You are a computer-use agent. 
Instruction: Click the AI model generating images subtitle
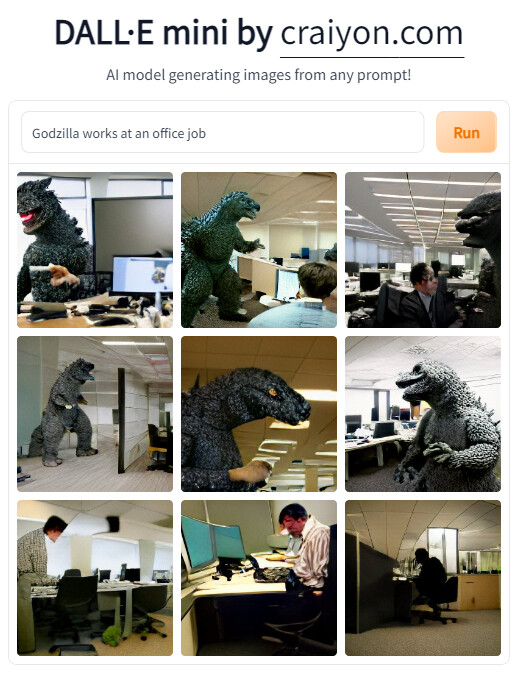pos(259,75)
